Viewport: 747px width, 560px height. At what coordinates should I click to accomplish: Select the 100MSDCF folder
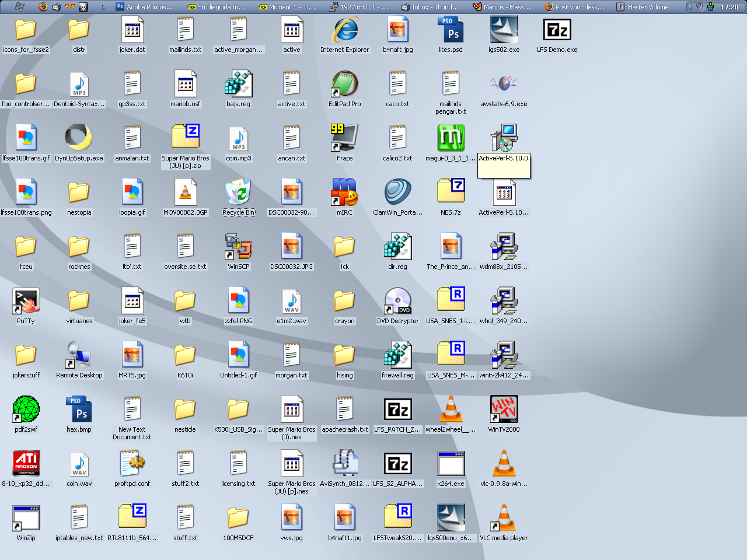[x=238, y=518]
